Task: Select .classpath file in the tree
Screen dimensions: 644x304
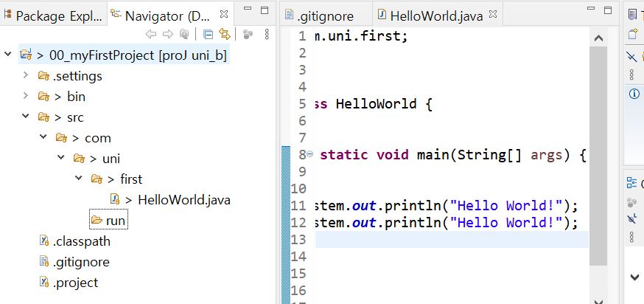Action: tap(81, 241)
